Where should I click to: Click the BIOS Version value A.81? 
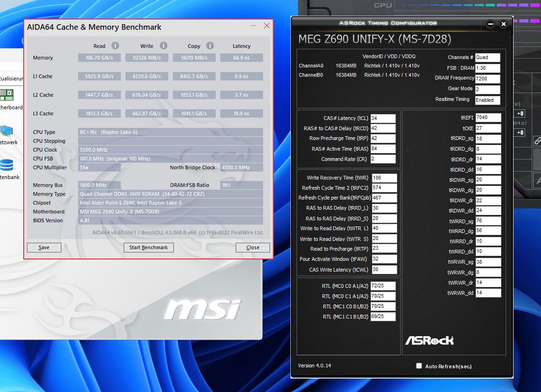(171, 220)
